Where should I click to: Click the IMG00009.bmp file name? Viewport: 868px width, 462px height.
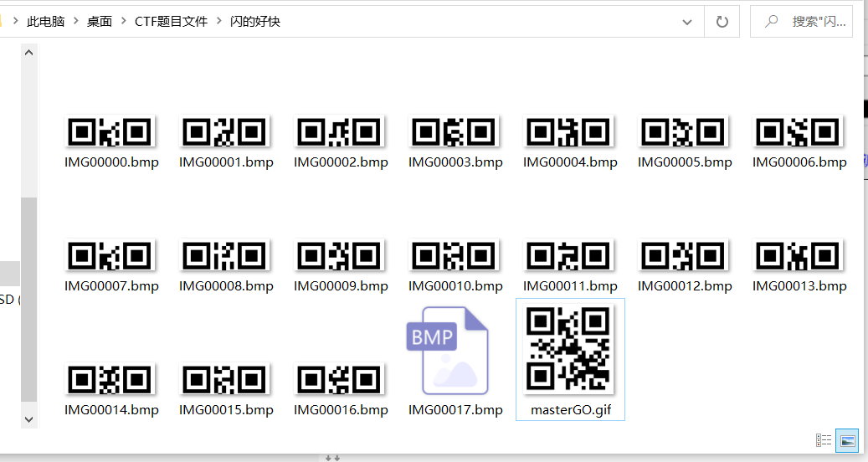click(x=341, y=286)
